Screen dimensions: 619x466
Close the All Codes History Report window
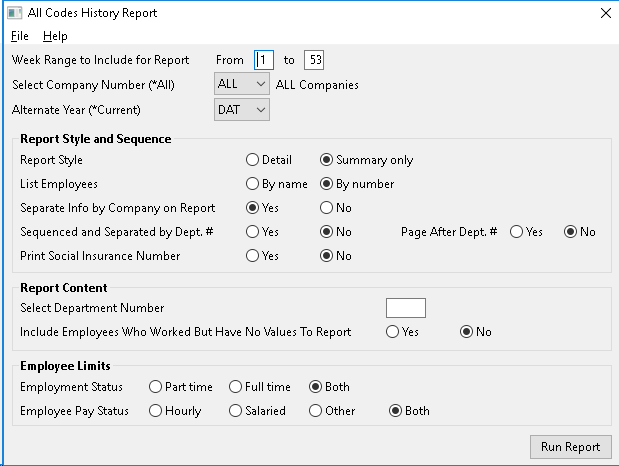point(606,13)
